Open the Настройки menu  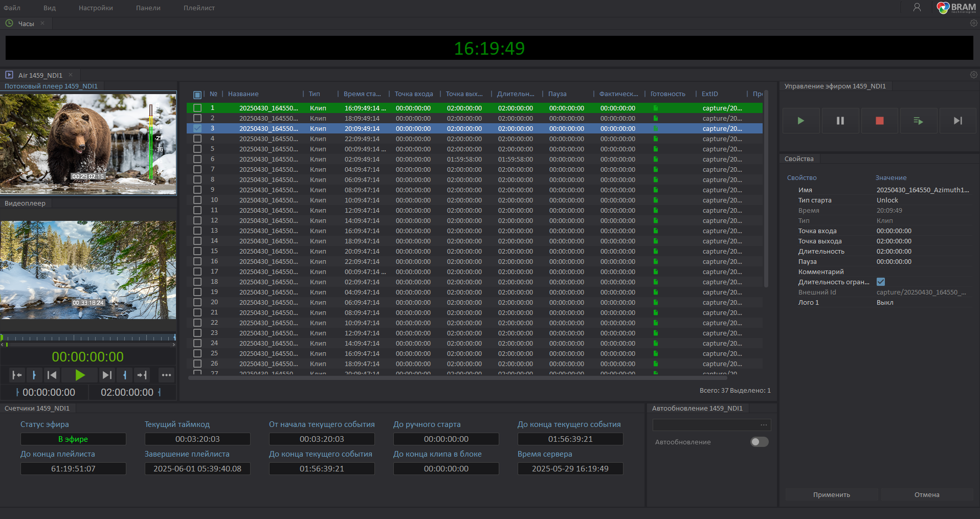point(96,8)
